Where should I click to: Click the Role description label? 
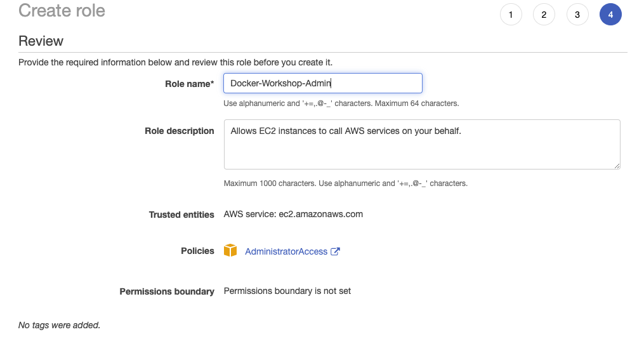(180, 131)
